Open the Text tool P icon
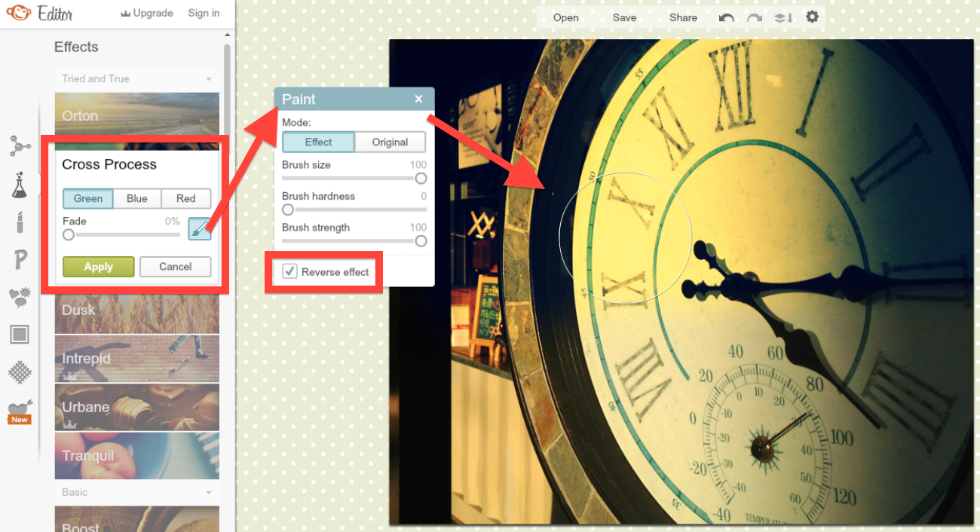980x532 pixels. point(20,260)
